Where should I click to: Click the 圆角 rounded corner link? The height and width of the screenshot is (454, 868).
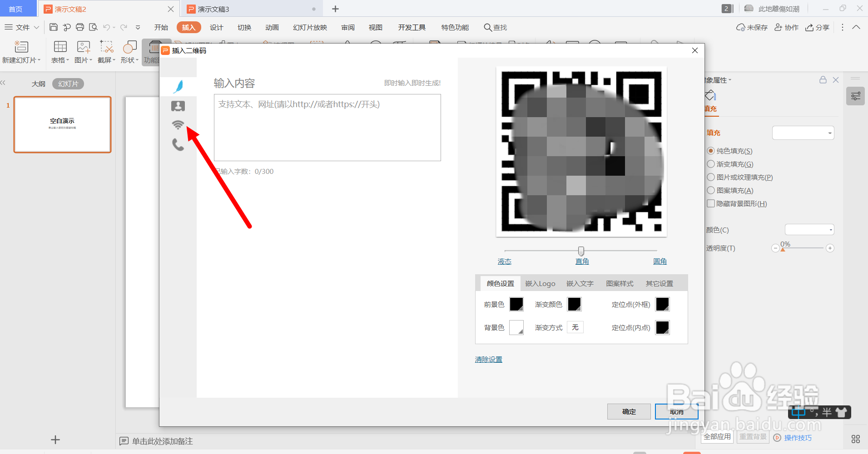[660, 262]
